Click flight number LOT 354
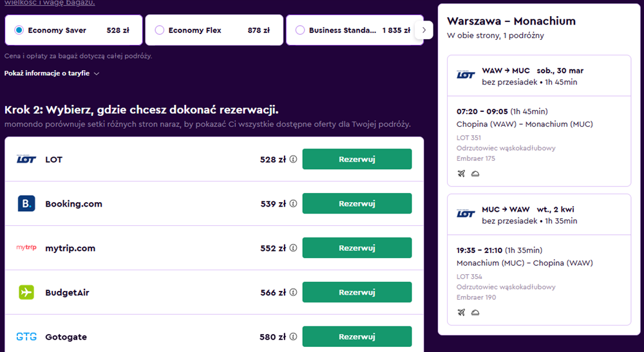Screen dimensions: 644x352 tap(469, 277)
